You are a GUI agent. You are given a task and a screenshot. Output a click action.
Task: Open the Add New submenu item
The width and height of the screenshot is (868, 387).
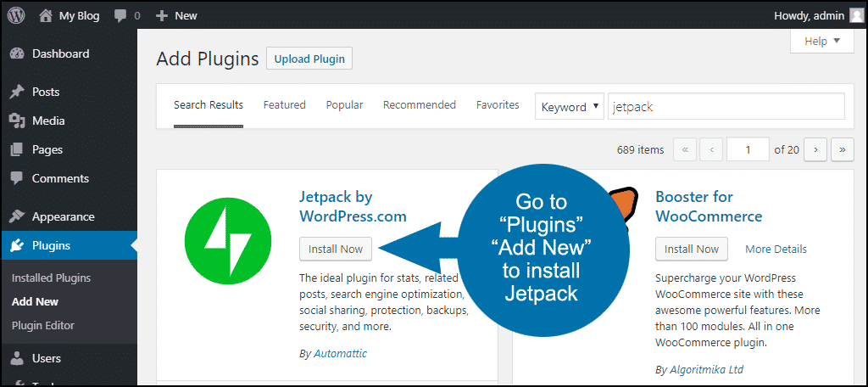(35, 302)
